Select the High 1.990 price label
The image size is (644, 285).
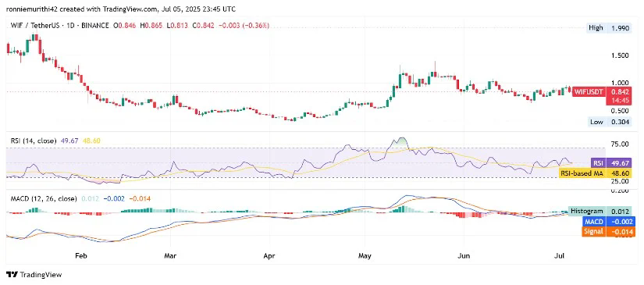click(609, 28)
